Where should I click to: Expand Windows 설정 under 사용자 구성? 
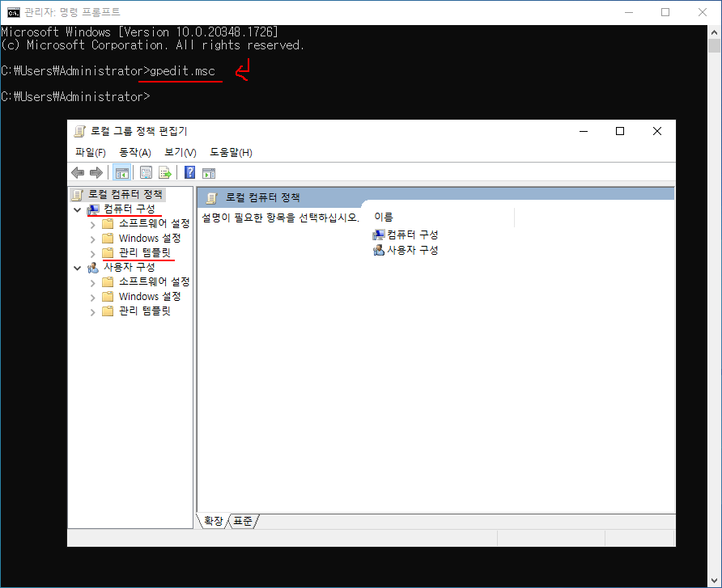coord(92,298)
